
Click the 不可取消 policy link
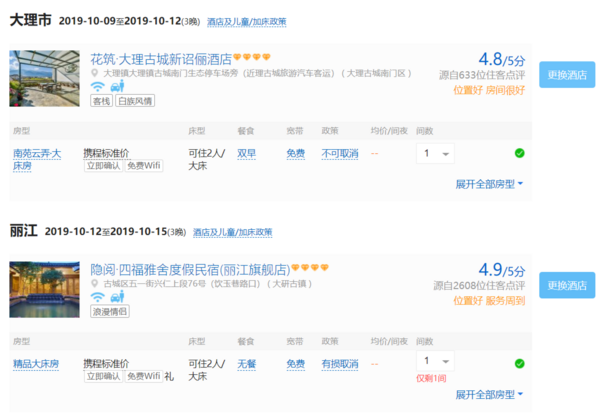pos(340,153)
